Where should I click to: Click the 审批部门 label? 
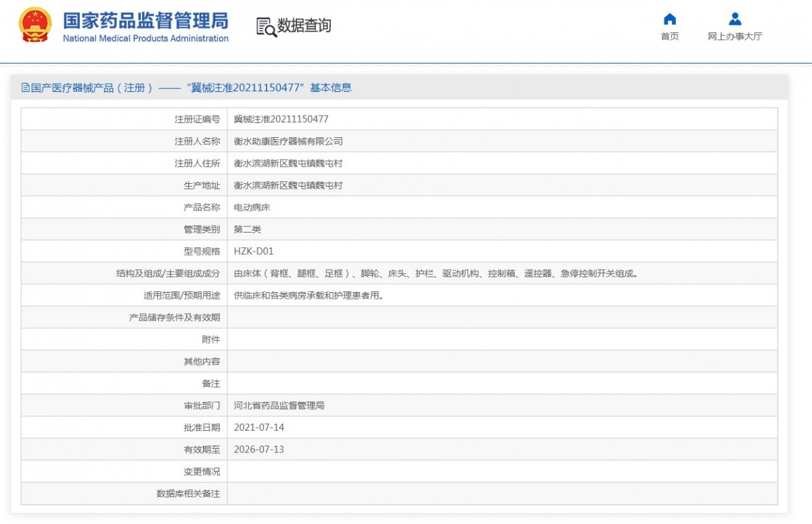pos(202,406)
